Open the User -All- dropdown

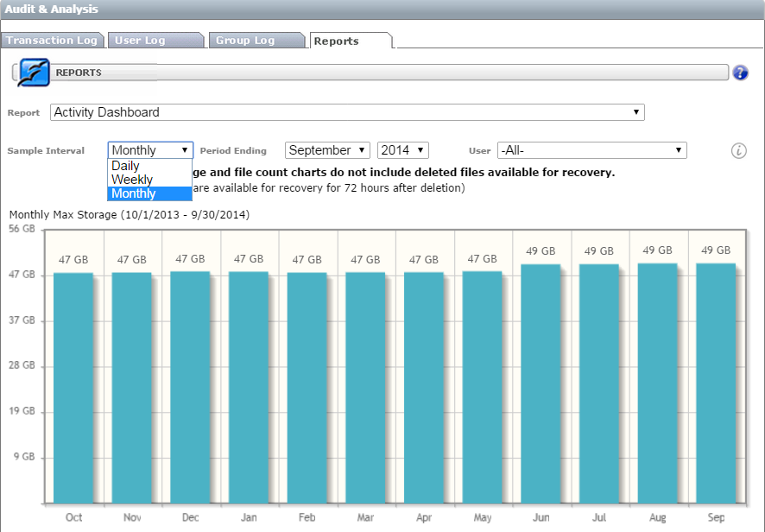coord(591,150)
